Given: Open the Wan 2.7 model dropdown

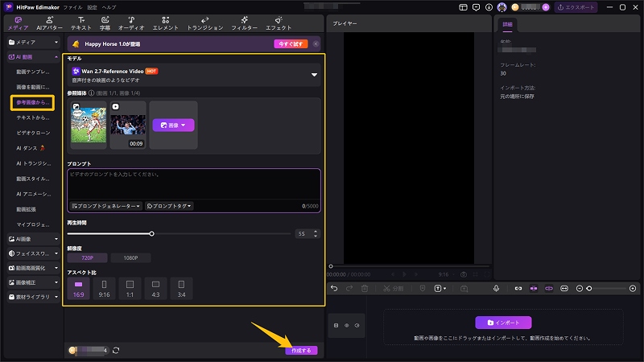Looking at the screenshot, I should pyautogui.click(x=194, y=75).
